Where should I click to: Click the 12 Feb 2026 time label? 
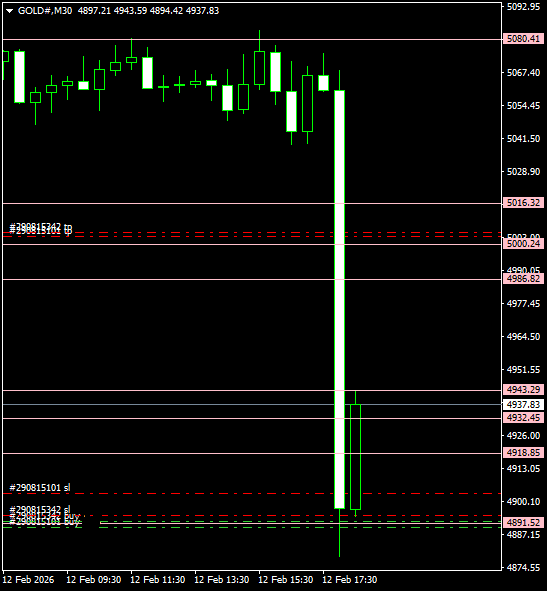(28, 579)
